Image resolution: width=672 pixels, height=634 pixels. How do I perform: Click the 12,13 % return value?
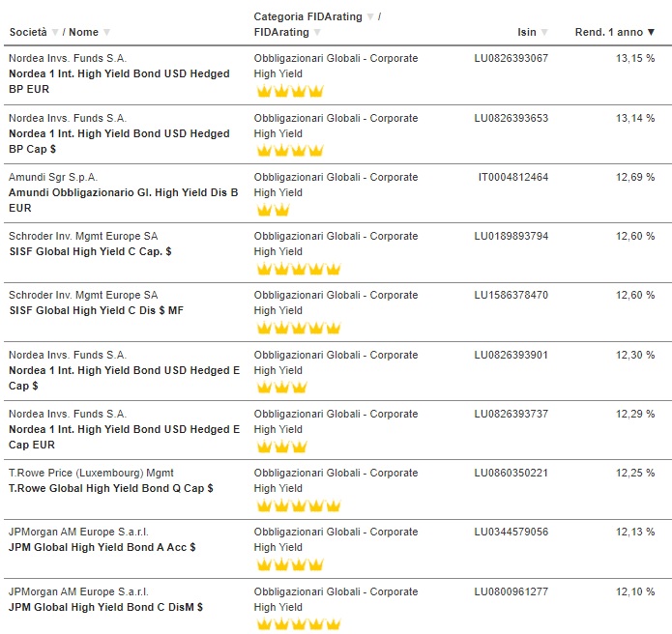635,532
